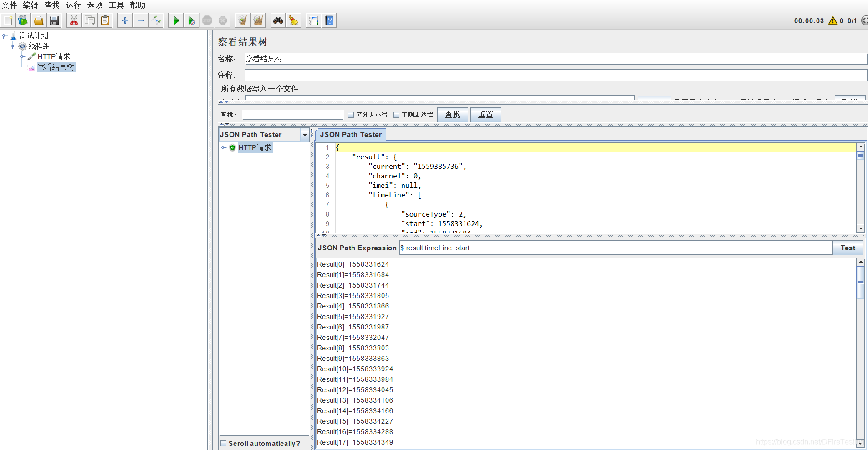Click the Paste clipboard icon

coord(105,20)
